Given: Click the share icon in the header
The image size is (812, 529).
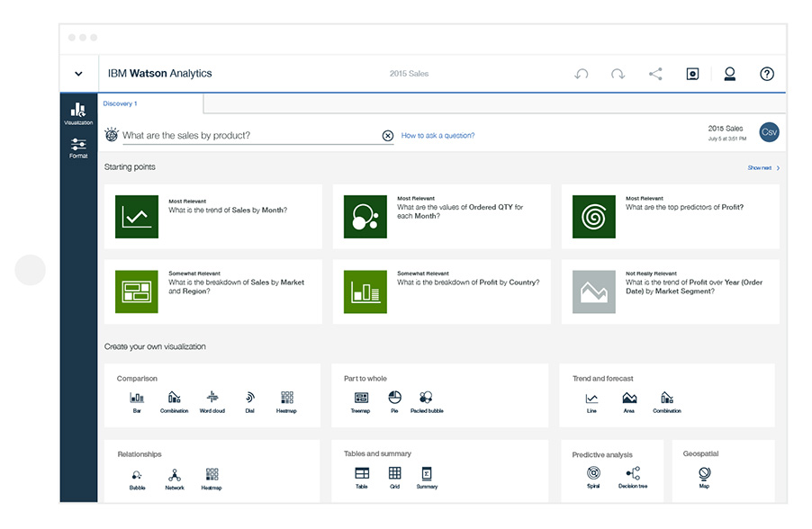Looking at the screenshot, I should tap(655, 74).
